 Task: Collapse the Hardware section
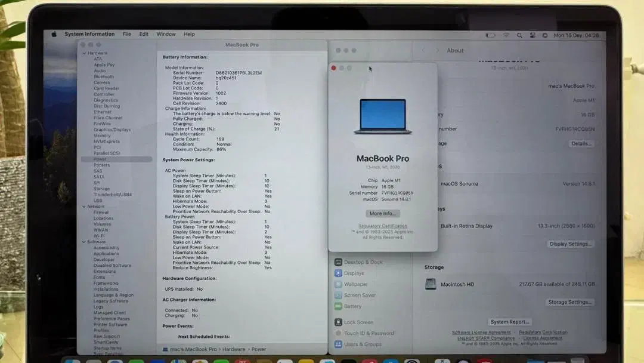click(x=85, y=53)
